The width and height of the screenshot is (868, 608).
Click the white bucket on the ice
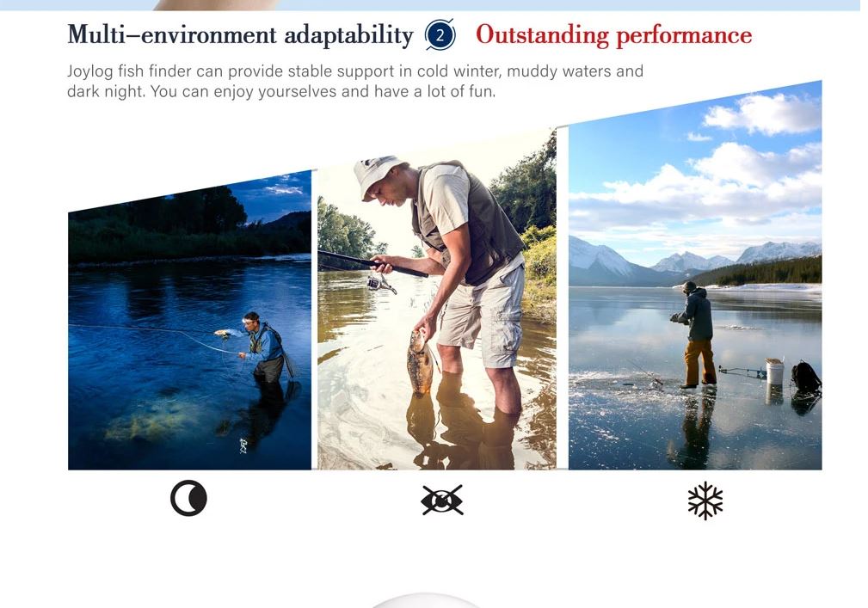[x=775, y=372]
